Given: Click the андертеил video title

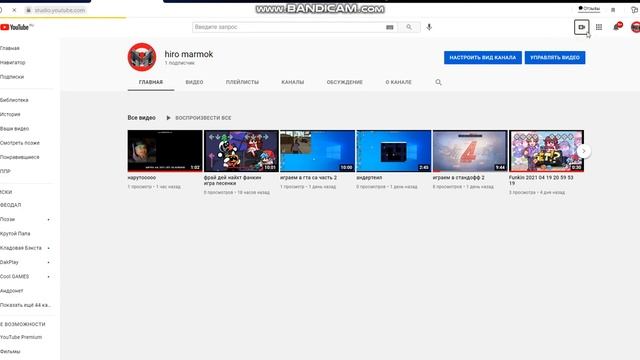Looking at the screenshot, I should 369,178.
